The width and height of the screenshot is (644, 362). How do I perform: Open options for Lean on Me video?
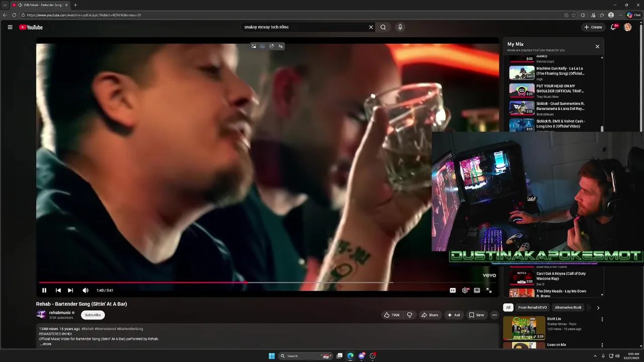(602, 345)
